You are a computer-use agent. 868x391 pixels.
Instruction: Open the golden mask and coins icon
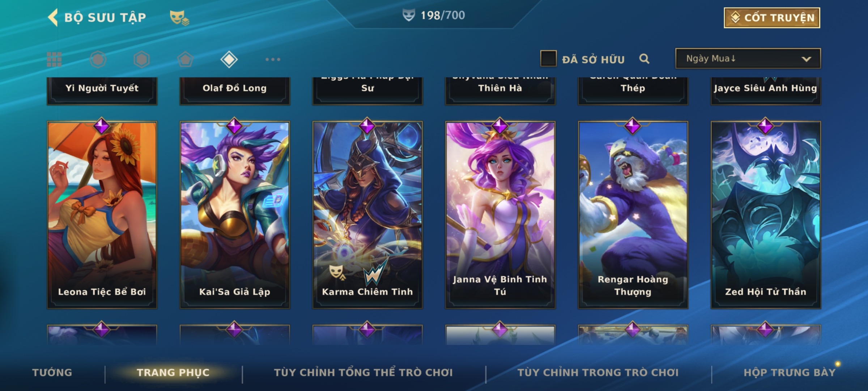click(x=179, y=17)
